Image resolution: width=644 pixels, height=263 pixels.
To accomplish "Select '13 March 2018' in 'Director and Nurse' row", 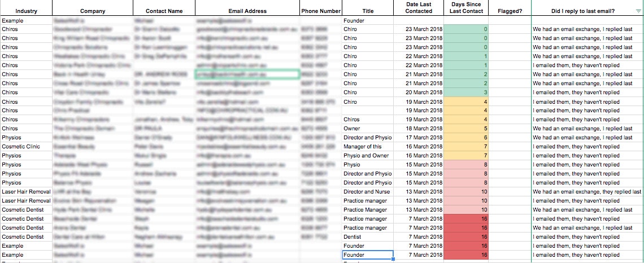I will tap(419, 192).
